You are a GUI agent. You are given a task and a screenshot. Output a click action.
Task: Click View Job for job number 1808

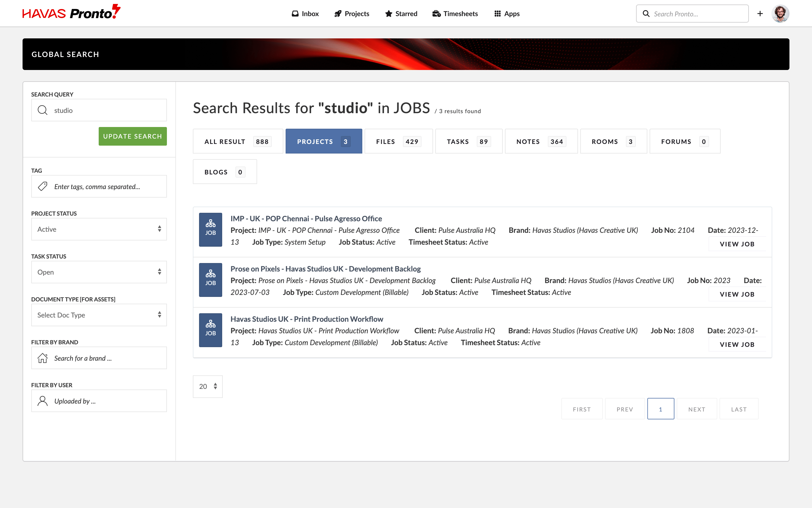coord(737,345)
